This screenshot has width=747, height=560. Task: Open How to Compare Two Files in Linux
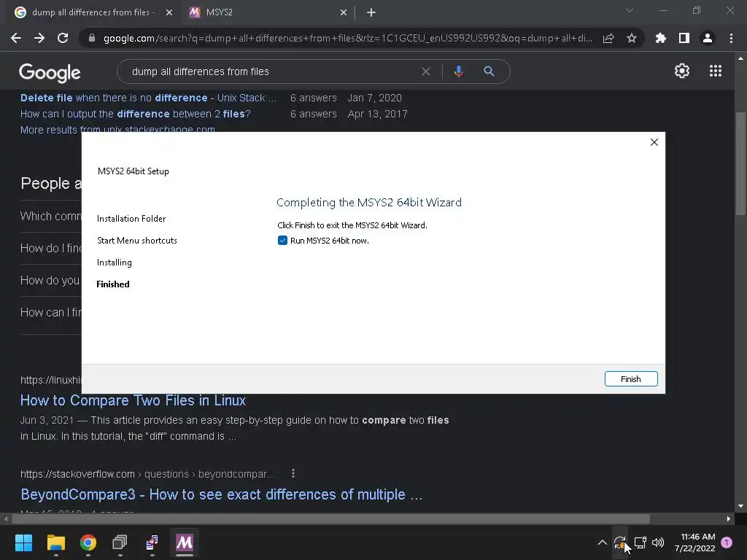tap(133, 400)
